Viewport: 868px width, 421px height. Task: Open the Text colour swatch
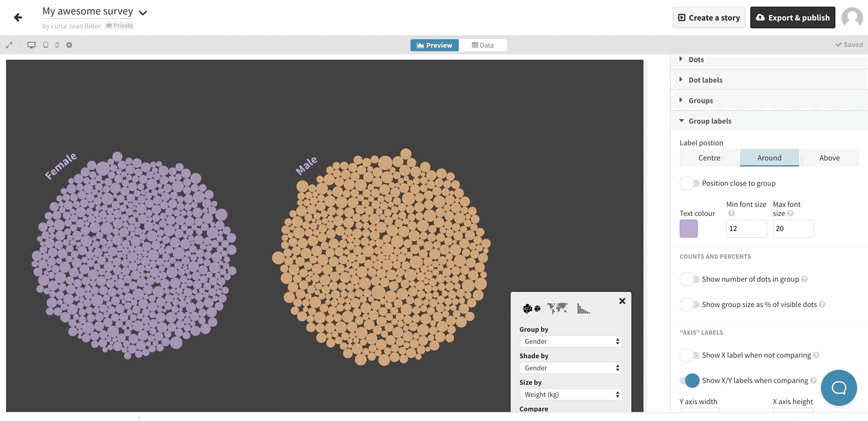[x=689, y=229]
